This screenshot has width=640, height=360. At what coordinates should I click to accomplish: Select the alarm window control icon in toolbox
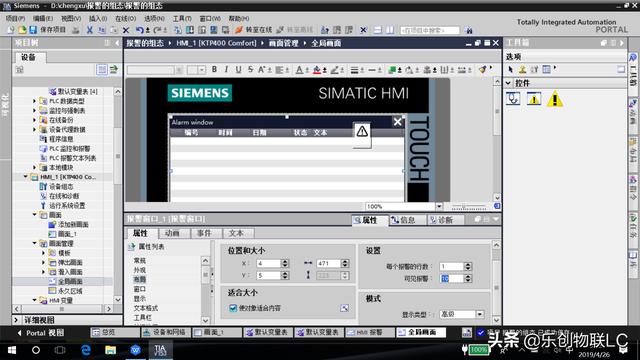coord(533,99)
